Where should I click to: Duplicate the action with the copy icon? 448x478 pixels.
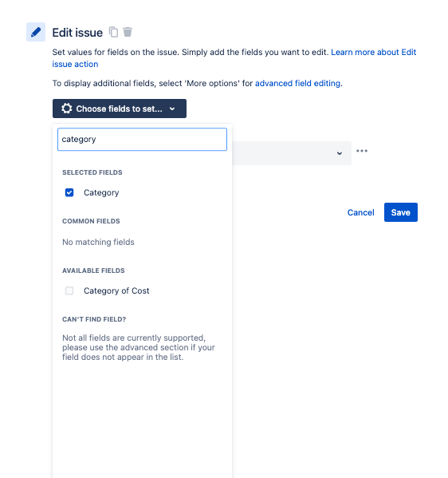pos(114,32)
